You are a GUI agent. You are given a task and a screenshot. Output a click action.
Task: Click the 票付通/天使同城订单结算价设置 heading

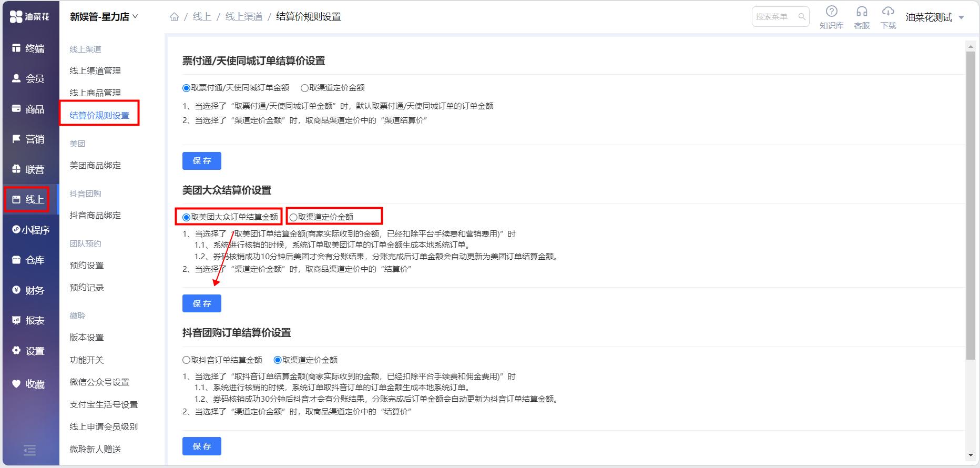click(x=254, y=61)
